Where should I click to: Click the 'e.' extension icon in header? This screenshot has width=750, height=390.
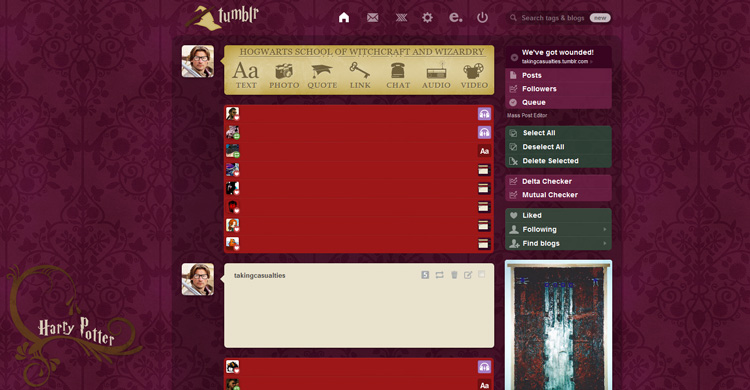click(455, 17)
